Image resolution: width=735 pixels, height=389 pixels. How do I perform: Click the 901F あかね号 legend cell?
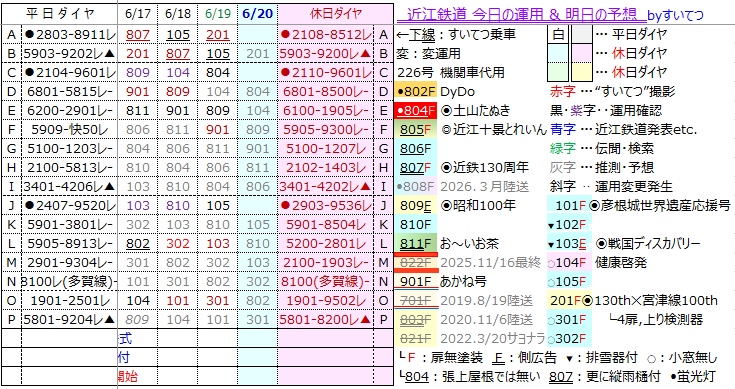tap(415, 282)
